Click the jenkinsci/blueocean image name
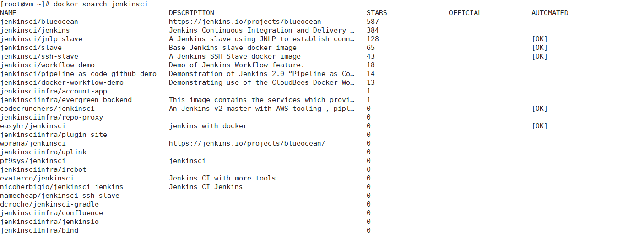644x234 pixels. (x=39, y=22)
